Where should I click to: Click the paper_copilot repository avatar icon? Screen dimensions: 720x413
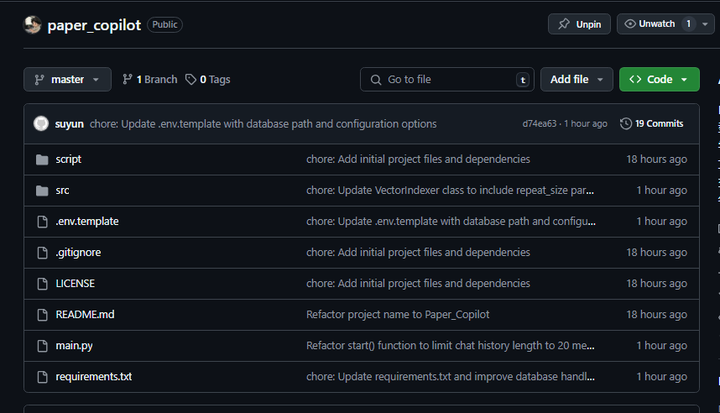(32, 25)
